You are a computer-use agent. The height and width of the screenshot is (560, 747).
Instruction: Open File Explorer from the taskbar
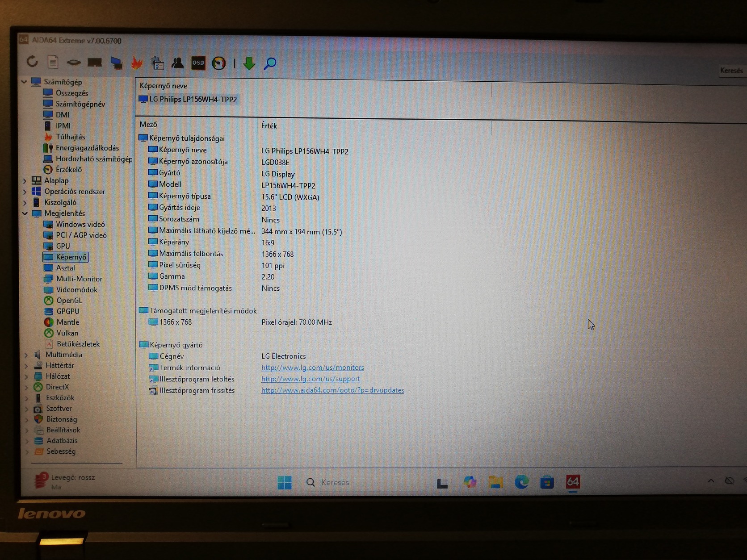pyautogui.click(x=495, y=482)
